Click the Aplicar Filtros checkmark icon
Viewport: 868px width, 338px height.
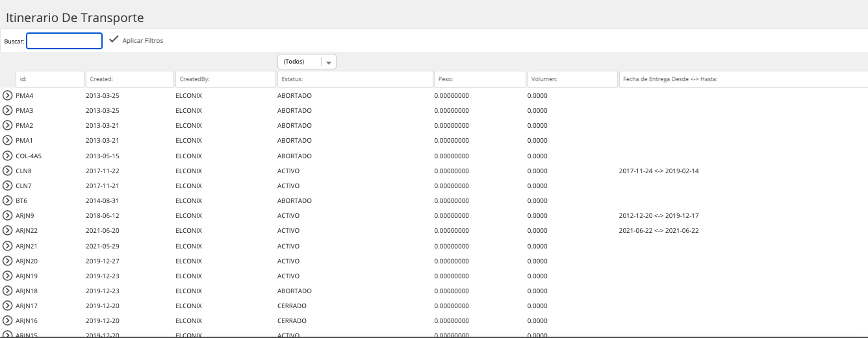(114, 40)
